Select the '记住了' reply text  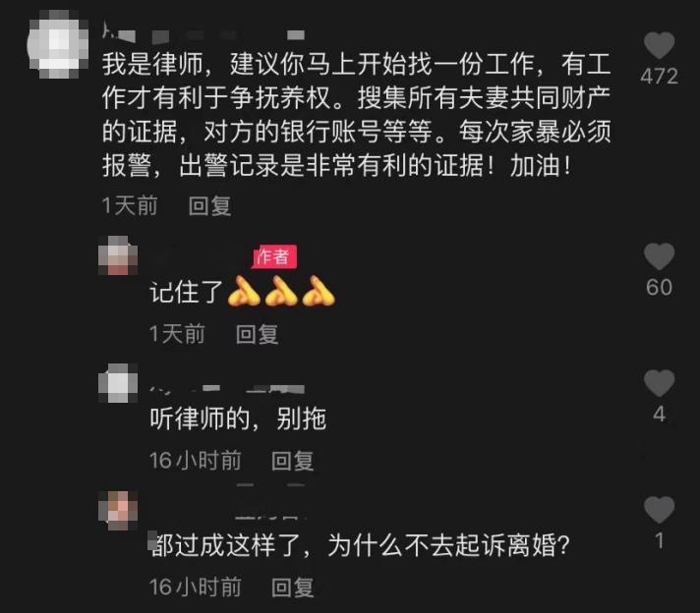coord(243,292)
